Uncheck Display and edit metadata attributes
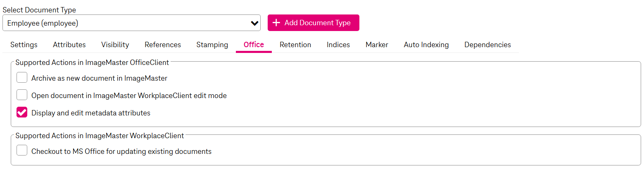The height and width of the screenshot is (170, 644). tap(22, 113)
